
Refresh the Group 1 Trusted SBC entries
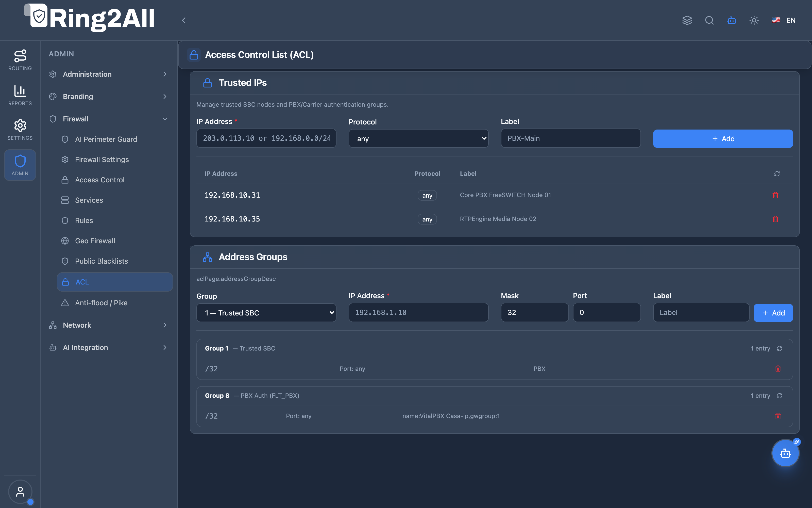pos(780,348)
